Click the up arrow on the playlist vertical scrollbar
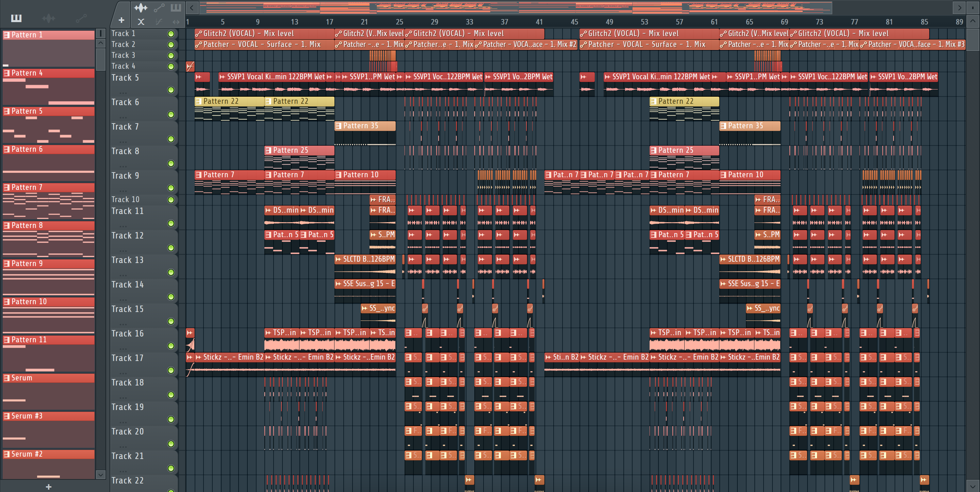 pyautogui.click(x=973, y=21)
